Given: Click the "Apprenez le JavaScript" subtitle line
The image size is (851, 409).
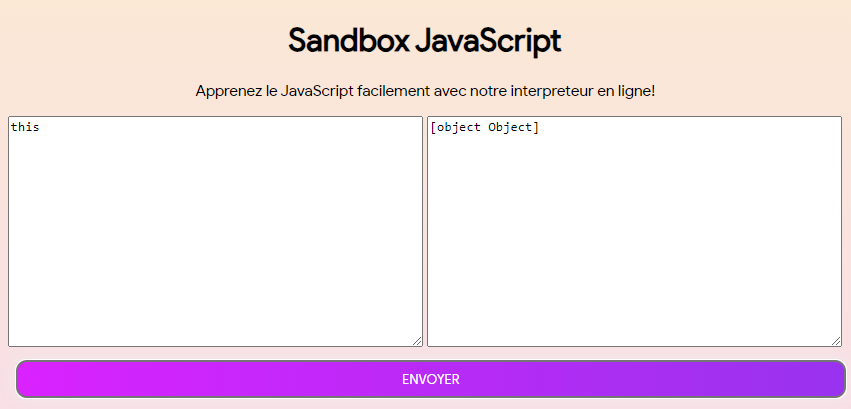Looking at the screenshot, I should [x=425, y=91].
